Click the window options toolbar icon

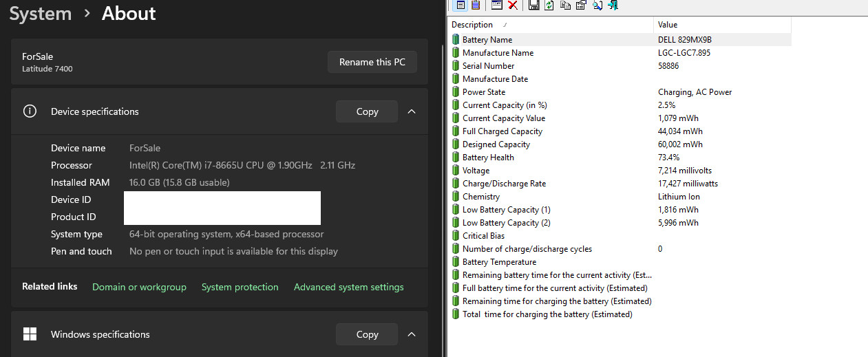point(497,6)
